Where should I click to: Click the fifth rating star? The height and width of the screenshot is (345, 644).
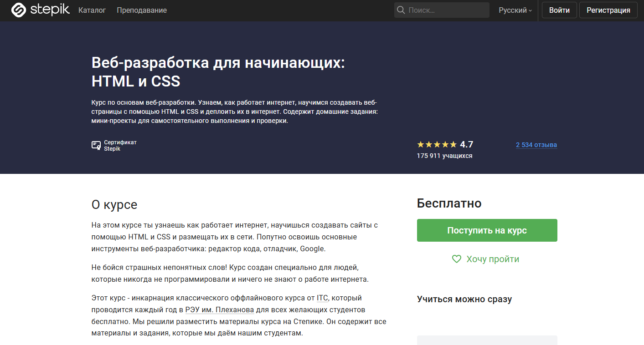coord(454,144)
